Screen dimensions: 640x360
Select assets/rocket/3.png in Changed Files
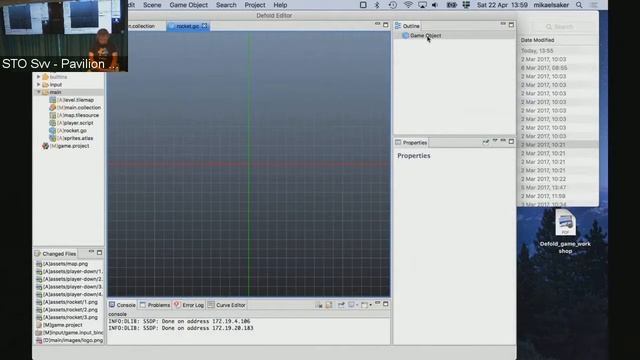click(x=70, y=317)
